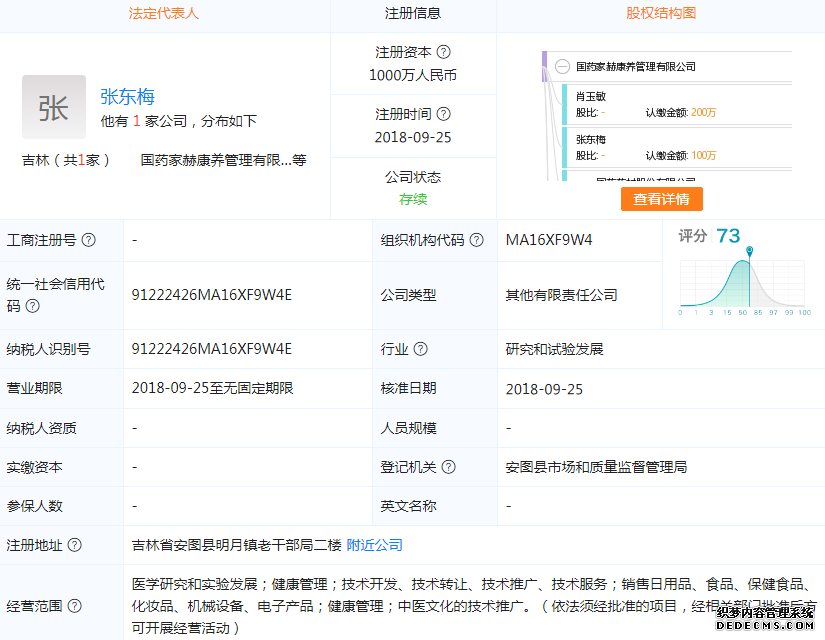Click the question mark beside 经营范围

coord(75,606)
